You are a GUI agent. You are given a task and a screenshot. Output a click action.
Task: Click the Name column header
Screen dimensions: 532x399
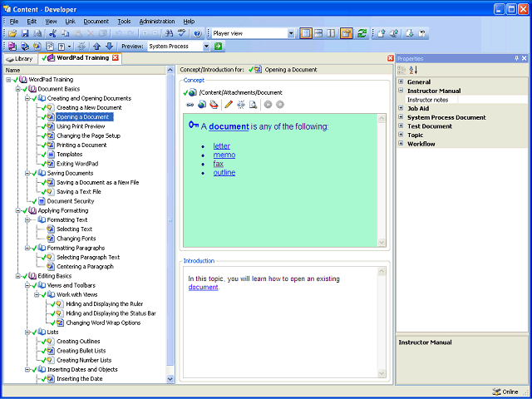coord(85,70)
